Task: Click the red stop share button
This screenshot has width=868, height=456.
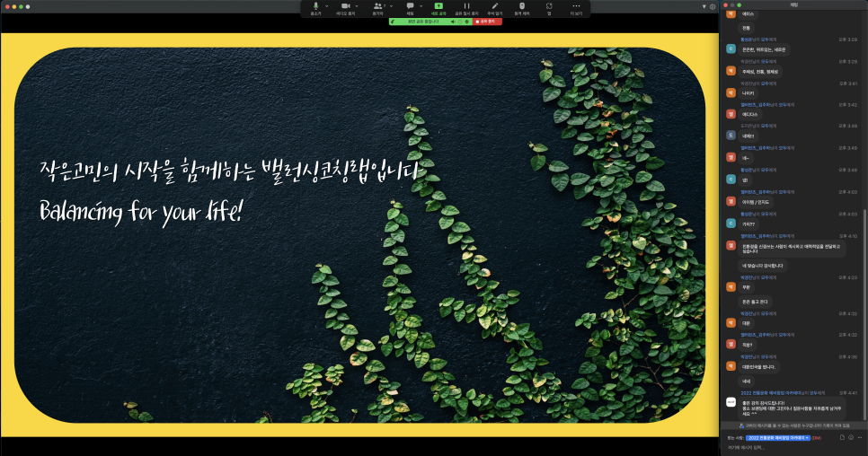Action: pyautogui.click(x=487, y=22)
